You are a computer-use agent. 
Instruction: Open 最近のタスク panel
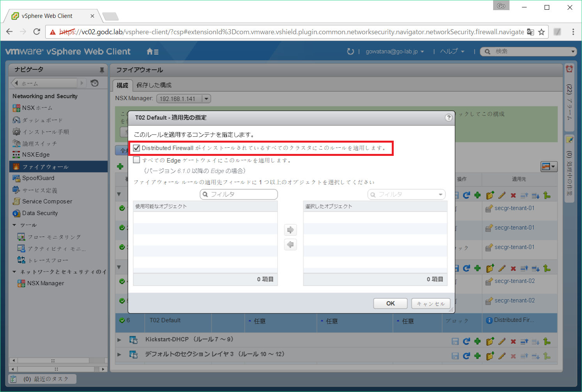click(42, 379)
